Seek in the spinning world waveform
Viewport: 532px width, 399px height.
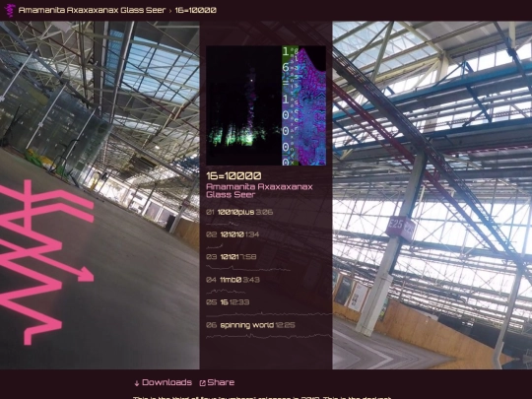click(269, 336)
